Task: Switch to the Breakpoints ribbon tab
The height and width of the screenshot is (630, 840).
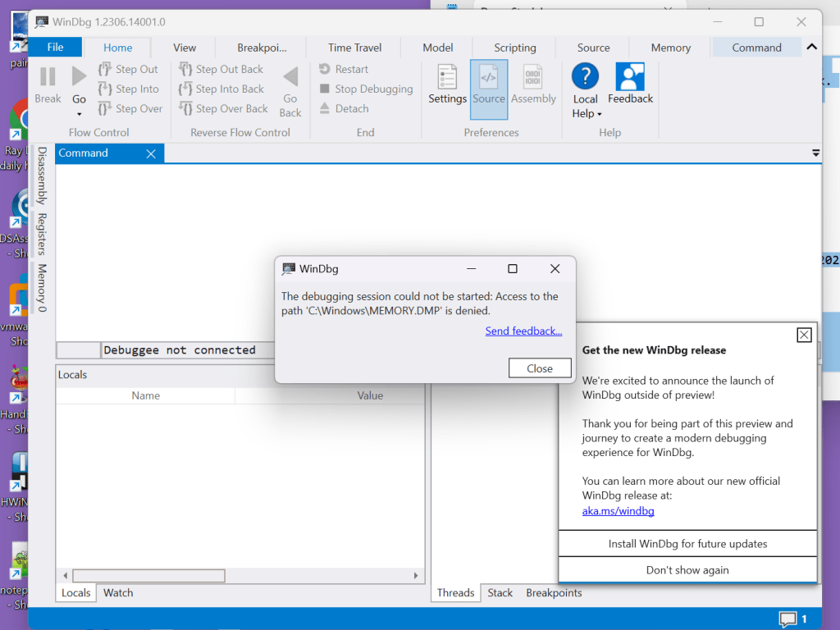Action: click(x=262, y=48)
